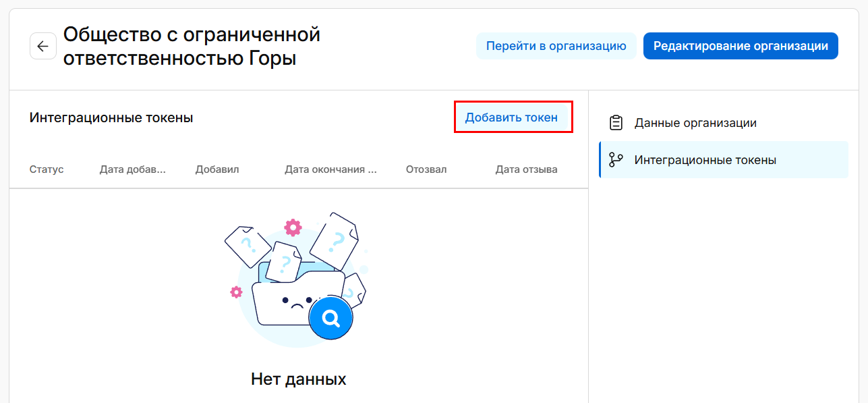Open the Данные организации sidebar section
This screenshot has width=868, height=403.
click(x=695, y=123)
